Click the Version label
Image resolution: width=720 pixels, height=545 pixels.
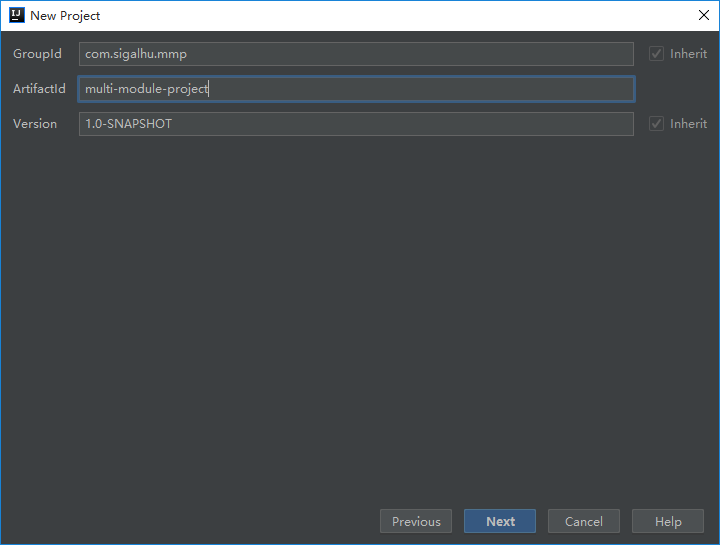[x=35, y=124]
